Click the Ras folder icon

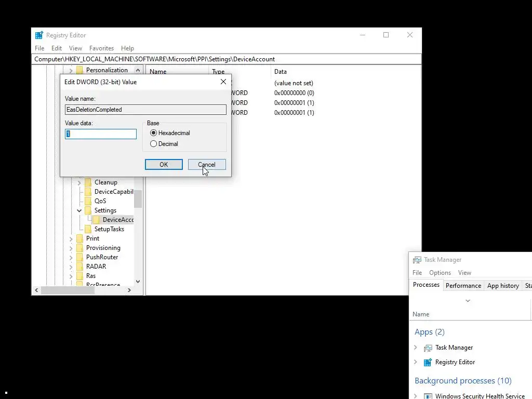pos(79,275)
